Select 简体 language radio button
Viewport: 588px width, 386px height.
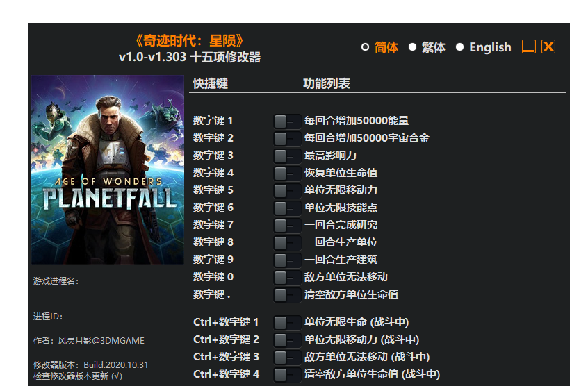click(366, 47)
